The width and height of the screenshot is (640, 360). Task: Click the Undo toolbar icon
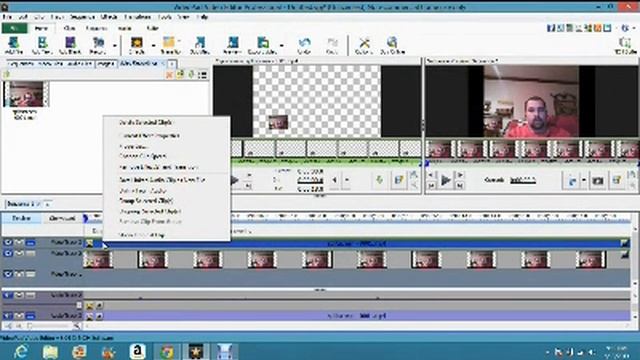click(304, 45)
